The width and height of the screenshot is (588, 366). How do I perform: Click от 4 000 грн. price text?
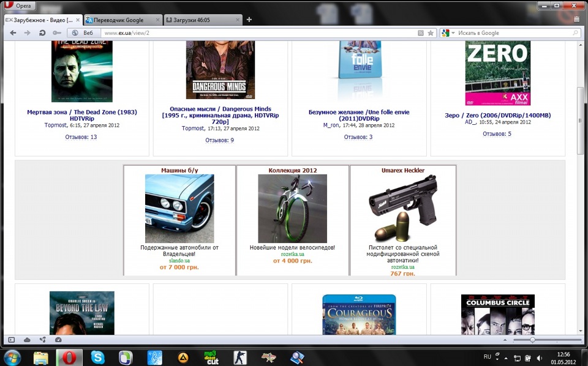(x=293, y=261)
